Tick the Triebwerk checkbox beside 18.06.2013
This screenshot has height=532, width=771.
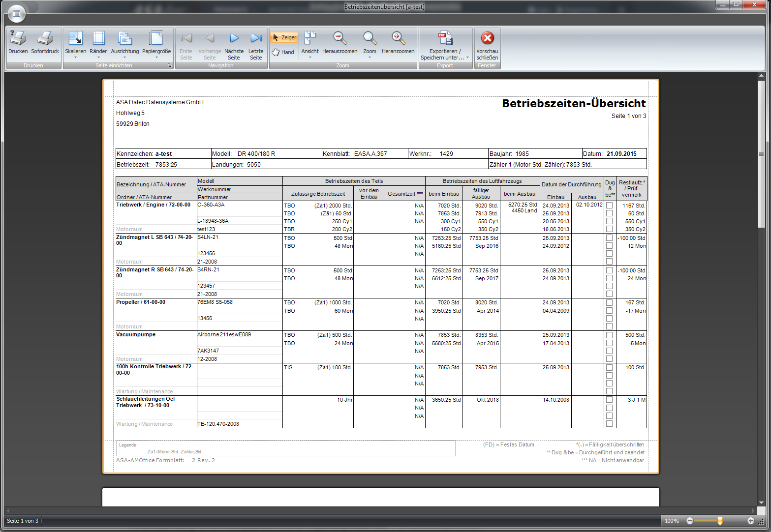pyautogui.click(x=609, y=229)
